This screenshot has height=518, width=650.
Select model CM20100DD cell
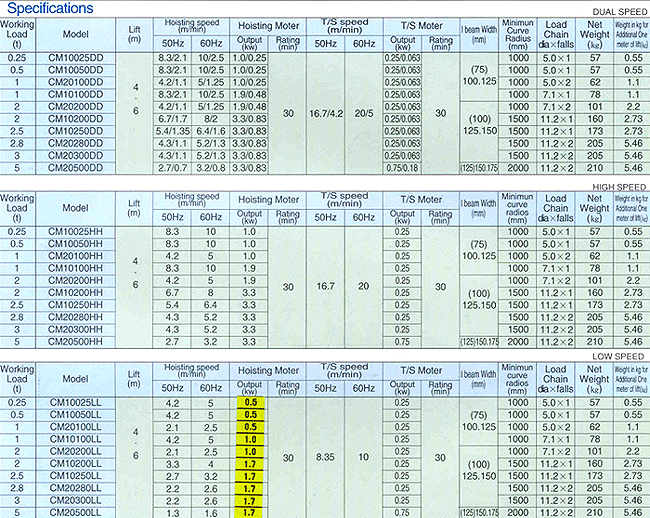(x=75, y=82)
